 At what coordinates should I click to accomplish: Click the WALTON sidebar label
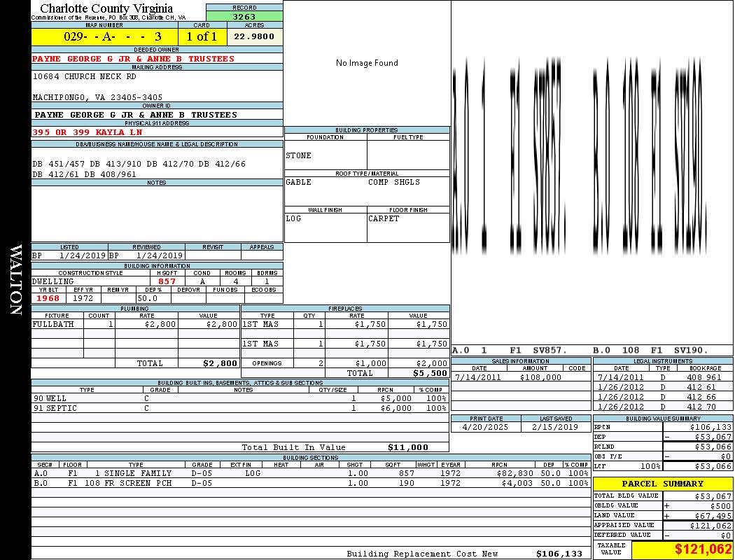click(15, 279)
